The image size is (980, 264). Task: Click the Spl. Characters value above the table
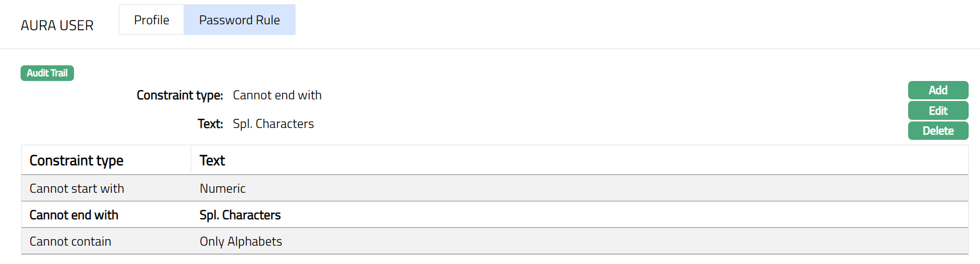(273, 124)
